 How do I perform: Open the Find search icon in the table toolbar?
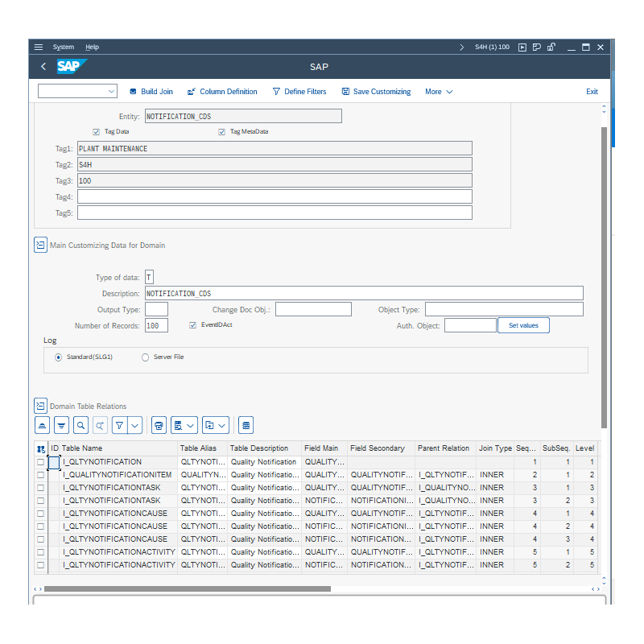(x=81, y=425)
